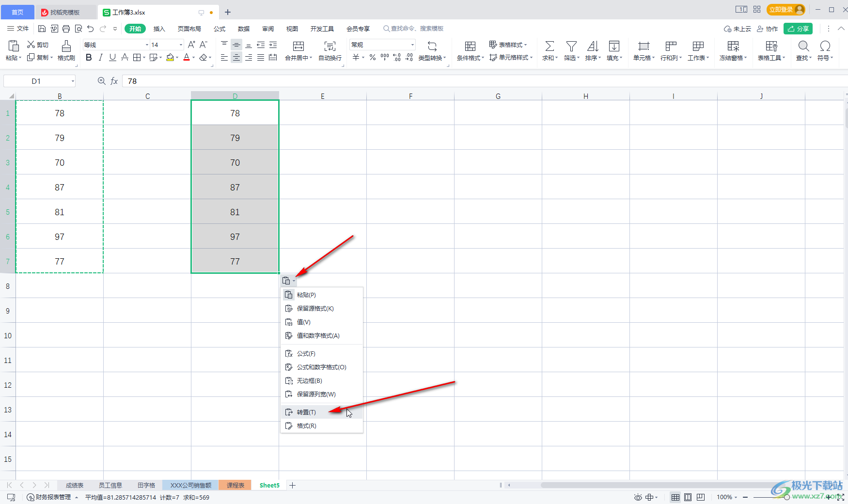Click the Share (分享) button
This screenshot has width=848, height=504.
[798, 29]
